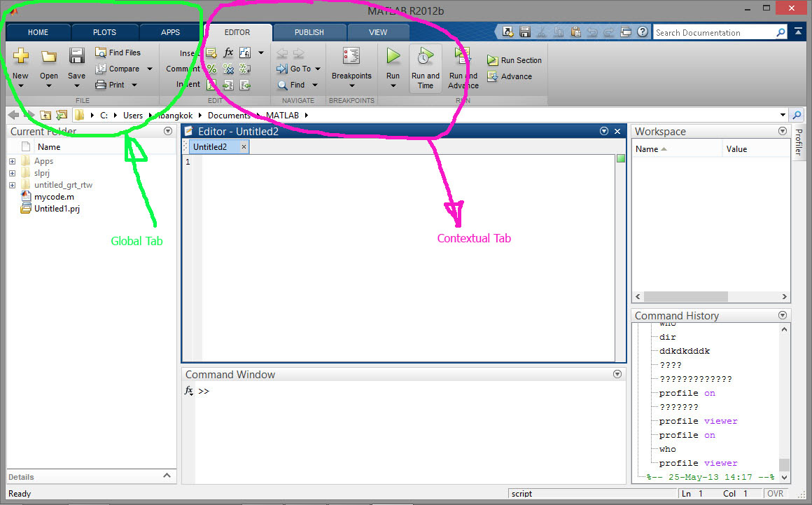The image size is (812, 505).
Task: Select the Untitled2 document tab
Action: coord(210,146)
